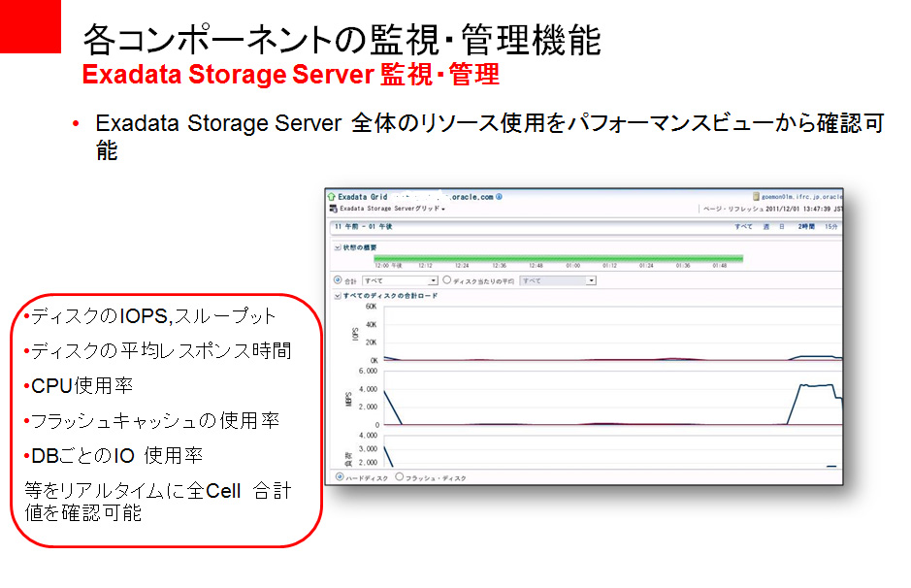The height and width of the screenshot is (588, 911).
Task: Click the Exadata Grid page title
Action: click(x=363, y=197)
